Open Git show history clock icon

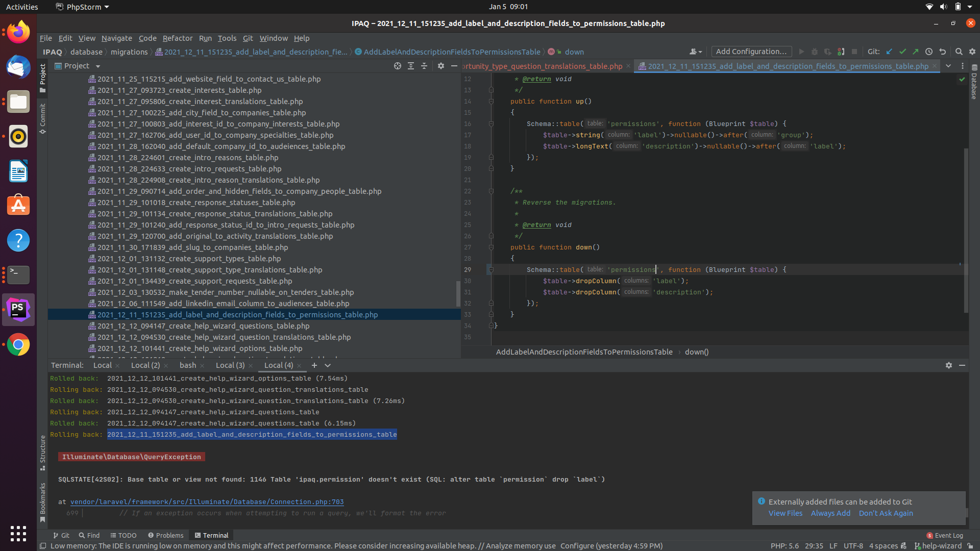pyautogui.click(x=929, y=52)
